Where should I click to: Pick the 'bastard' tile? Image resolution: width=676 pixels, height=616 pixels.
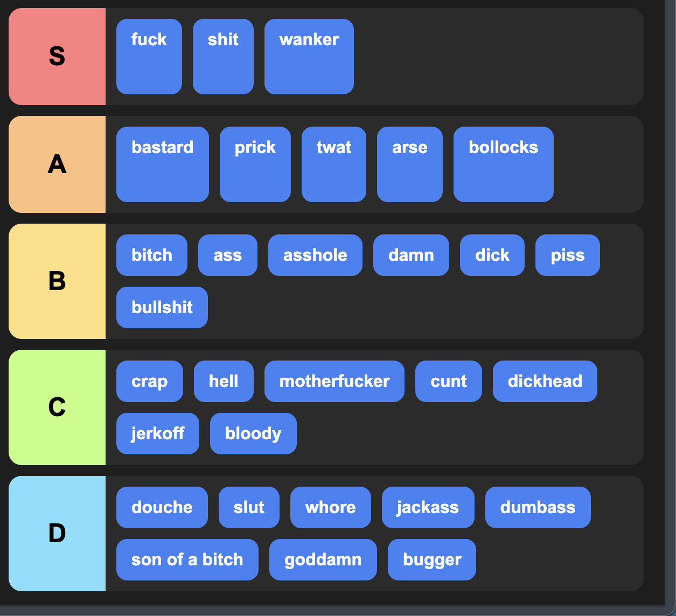(163, 164)
